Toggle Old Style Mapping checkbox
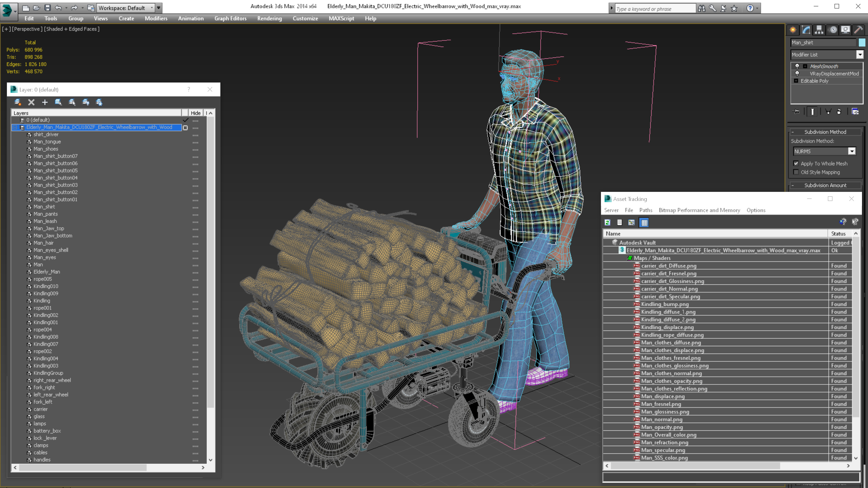This screenshot has height=488, width=868. [x=796, y=172]
